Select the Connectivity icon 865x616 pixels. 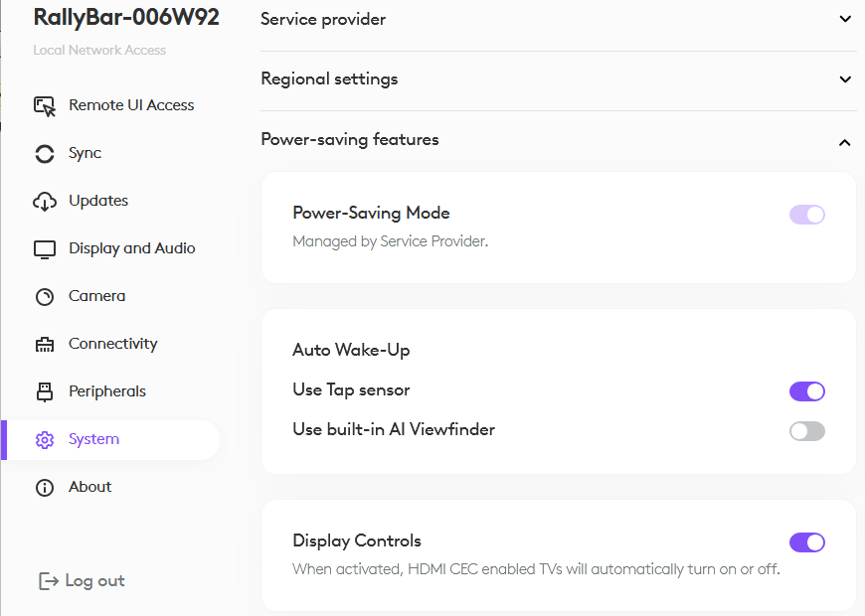44,343
